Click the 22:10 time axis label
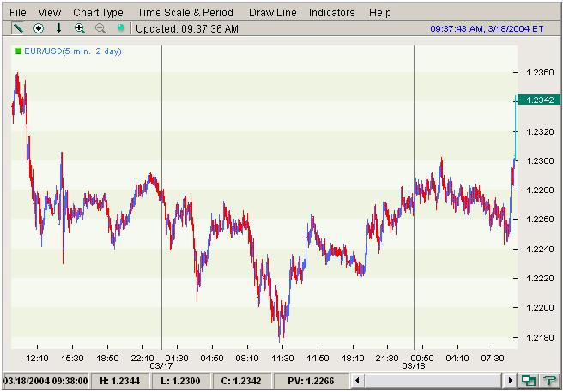 point(142,359)
